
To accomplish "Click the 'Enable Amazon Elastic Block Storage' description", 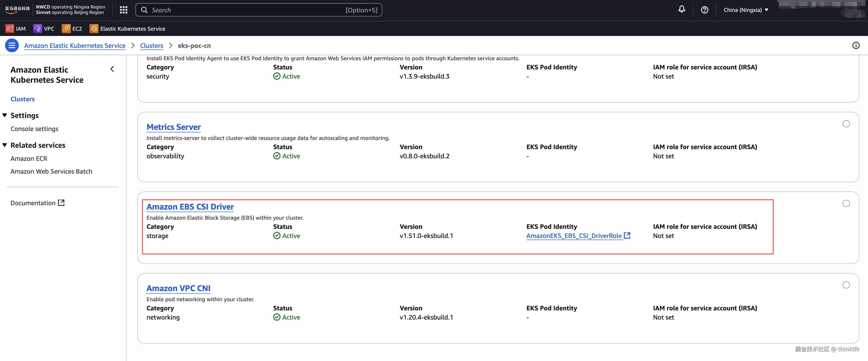I will click(x=225, y=218).
